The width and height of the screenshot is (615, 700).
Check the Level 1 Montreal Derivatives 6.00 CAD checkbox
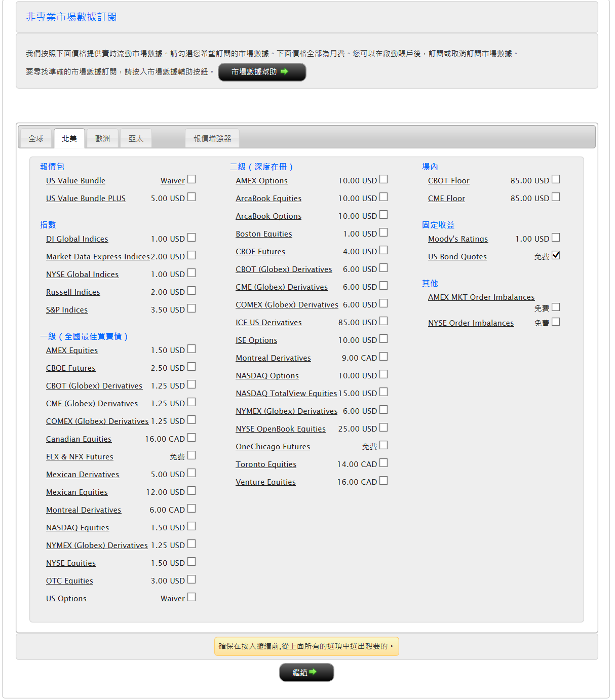tap(191, 509)
